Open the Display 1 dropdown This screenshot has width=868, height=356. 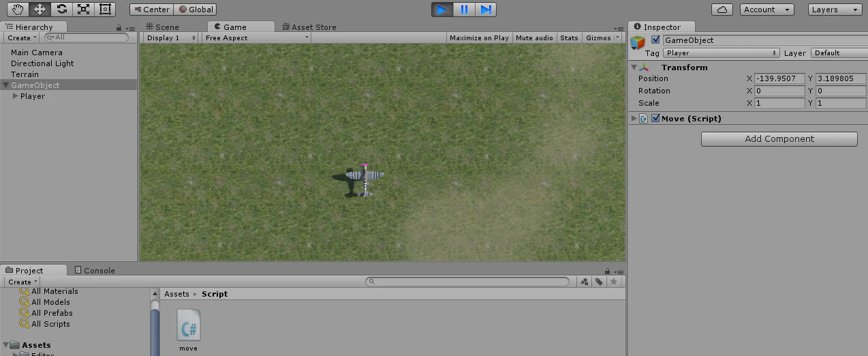171,38
